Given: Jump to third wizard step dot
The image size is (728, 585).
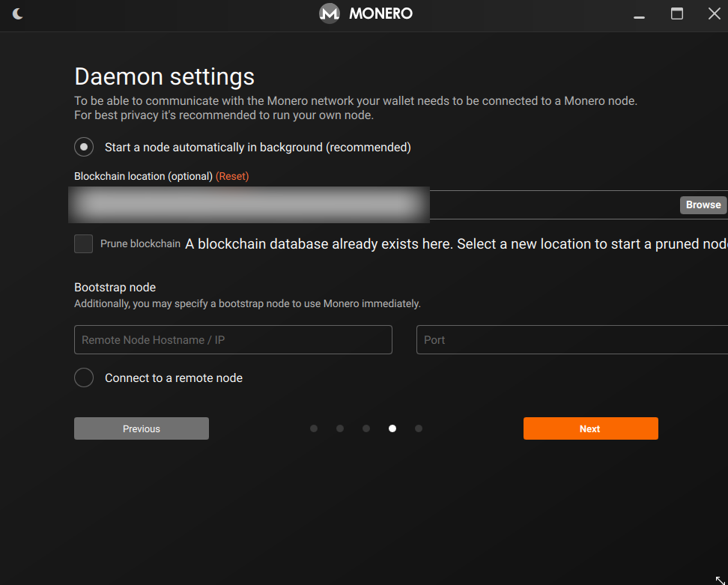Looking at the screenshot, I should click(366, 428).
